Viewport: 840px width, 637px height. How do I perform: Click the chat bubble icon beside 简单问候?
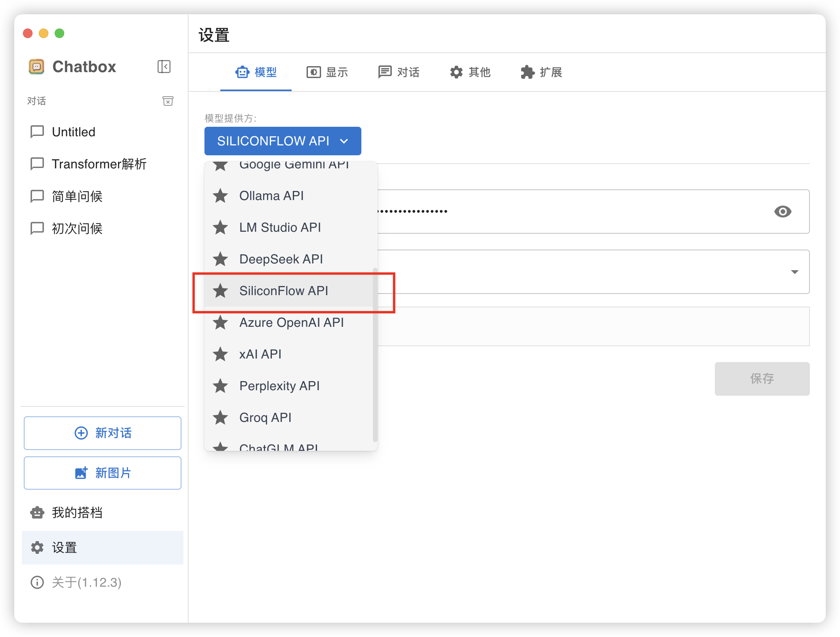(37, 196)
